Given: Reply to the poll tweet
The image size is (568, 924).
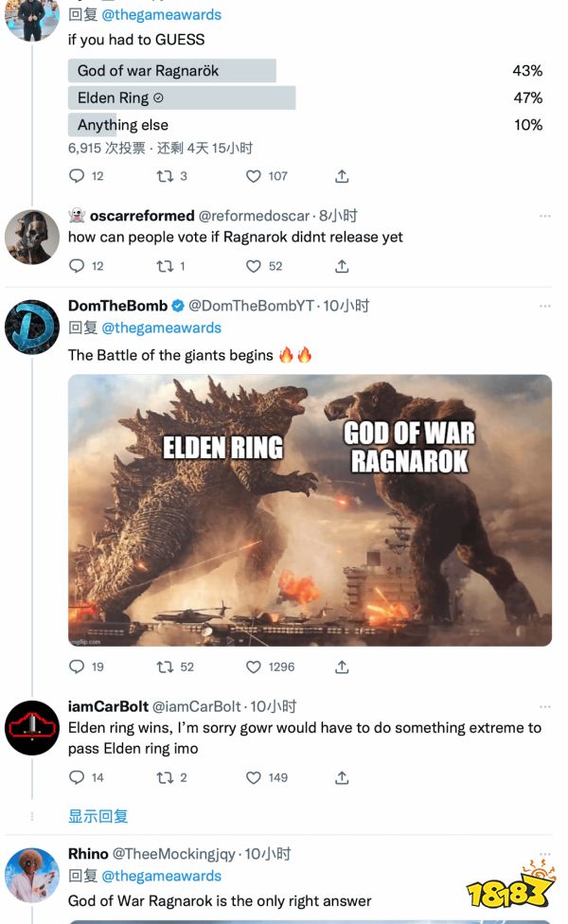Looking at the screenshot, I should pos(78,176).
